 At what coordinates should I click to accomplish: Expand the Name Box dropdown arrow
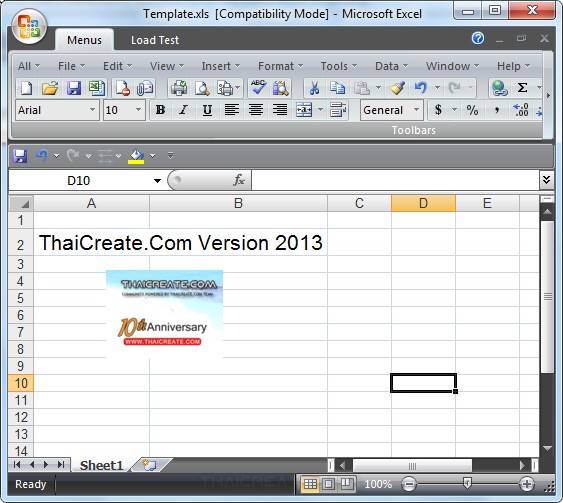pyautogui.click(x=157, y=181)
